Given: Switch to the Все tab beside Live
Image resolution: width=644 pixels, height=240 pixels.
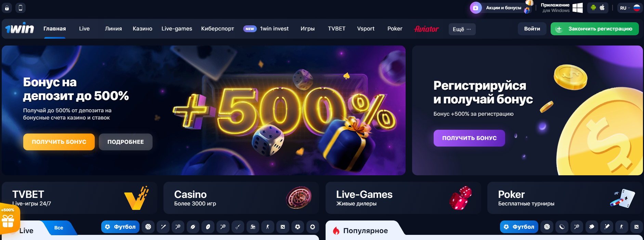Looking at the screenshot, I should coord(59,228).
